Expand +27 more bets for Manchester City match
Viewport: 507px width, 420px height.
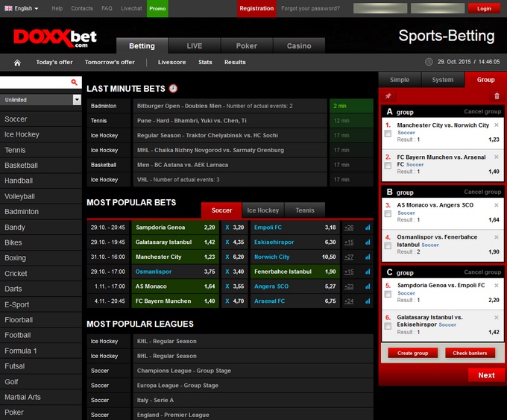(x=349, y=257)
